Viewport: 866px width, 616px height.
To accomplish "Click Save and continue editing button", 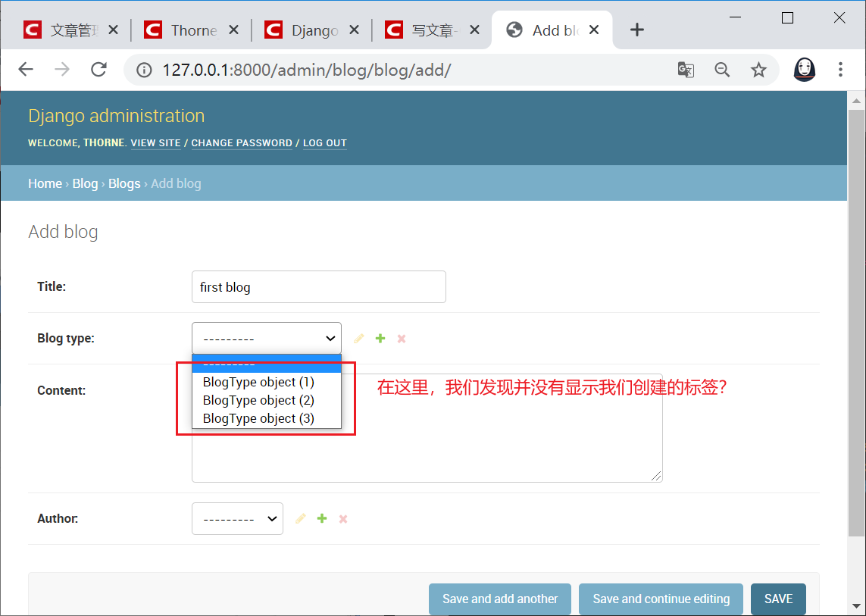I will click(661, 599).
